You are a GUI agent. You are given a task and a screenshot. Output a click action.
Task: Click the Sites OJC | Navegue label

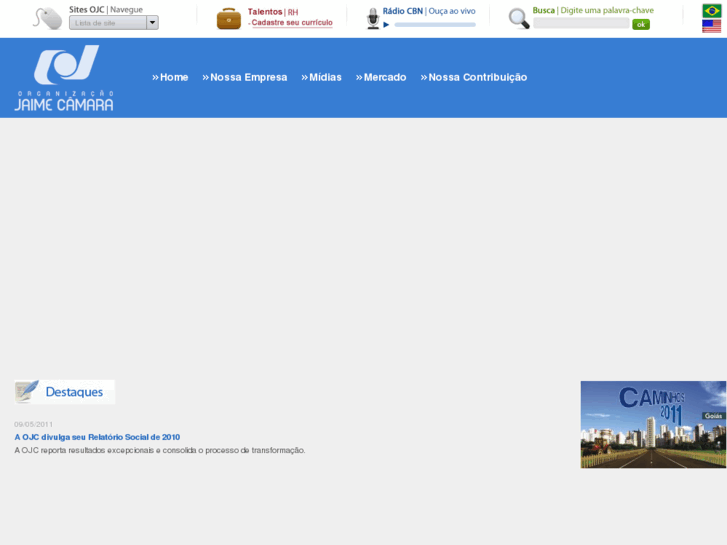coord(106,10)
